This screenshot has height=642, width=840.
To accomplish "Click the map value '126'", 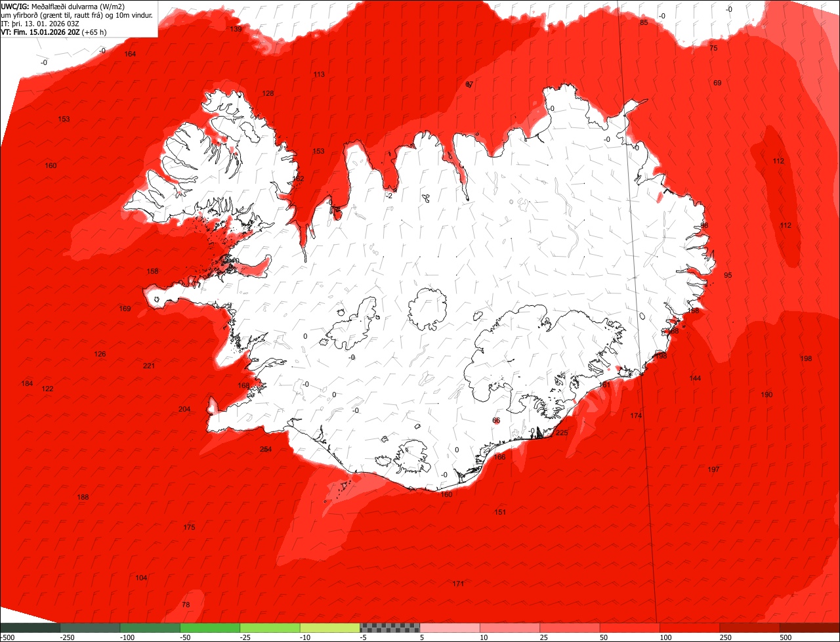I will [100, 354].
